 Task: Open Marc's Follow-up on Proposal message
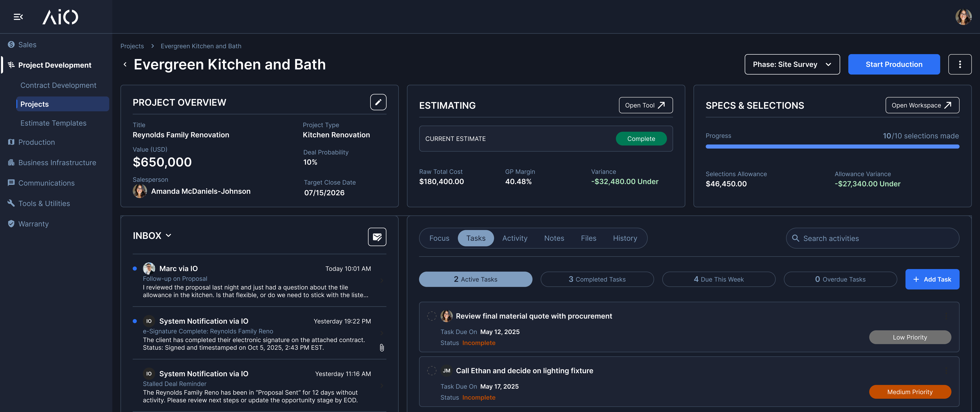259,281
